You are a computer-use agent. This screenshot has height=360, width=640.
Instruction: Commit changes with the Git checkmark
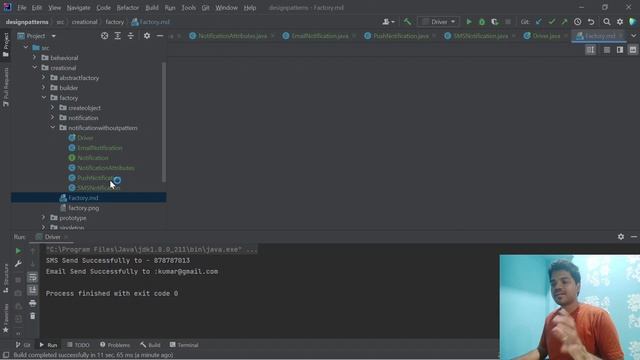tap(552, 22)
